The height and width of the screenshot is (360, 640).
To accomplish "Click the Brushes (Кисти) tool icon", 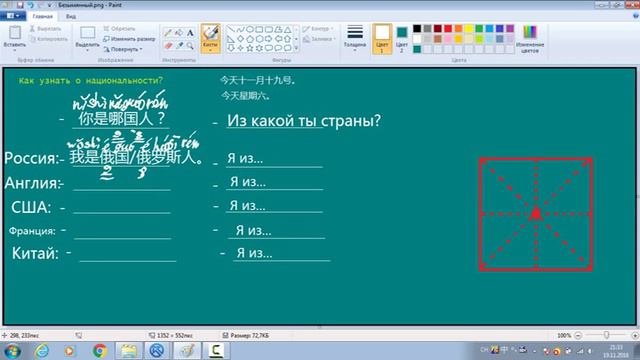I will click(210, 33).
